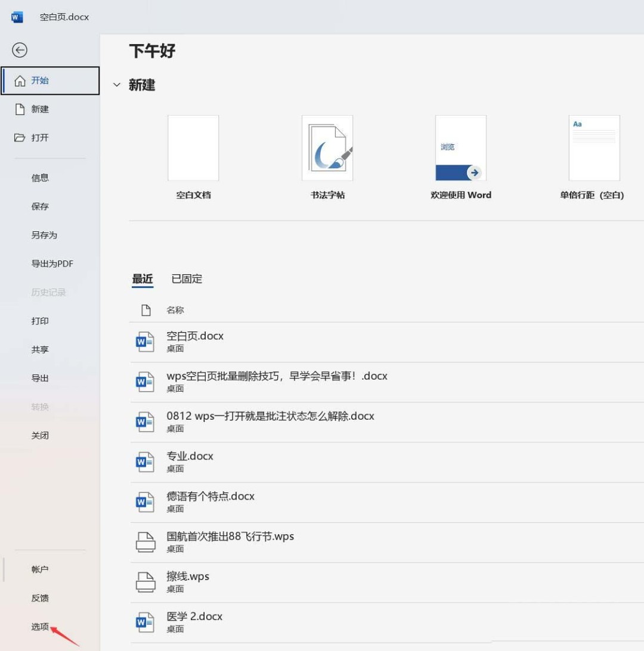Image resolution: width=644 pixels, height=651 pixels.
Task: Click the Word file icon beside 专业.docx
Action: click(x=144, y=461)
